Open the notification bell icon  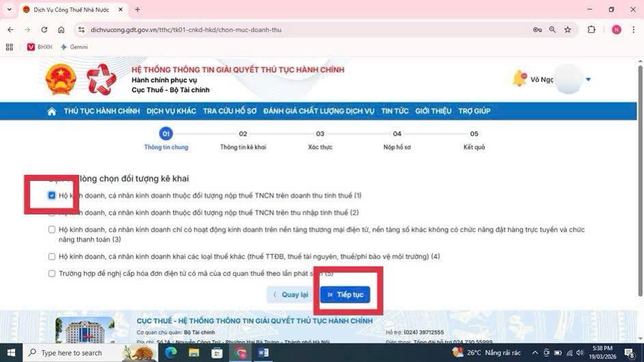(x=520, y=79)
